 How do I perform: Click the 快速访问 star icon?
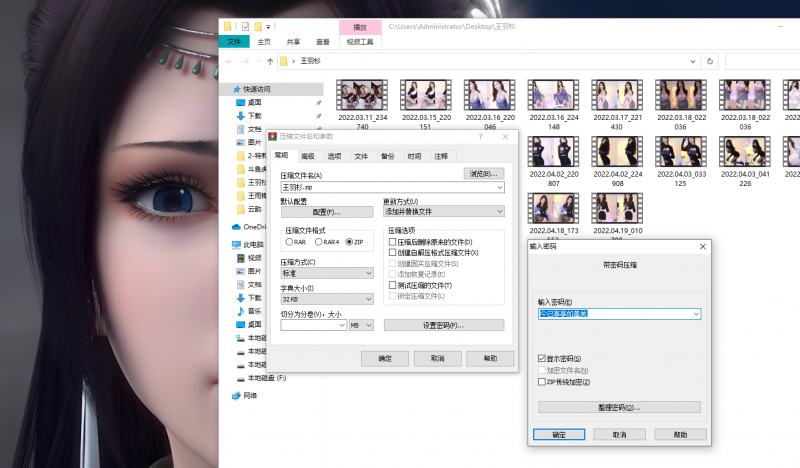pos(234,88)
